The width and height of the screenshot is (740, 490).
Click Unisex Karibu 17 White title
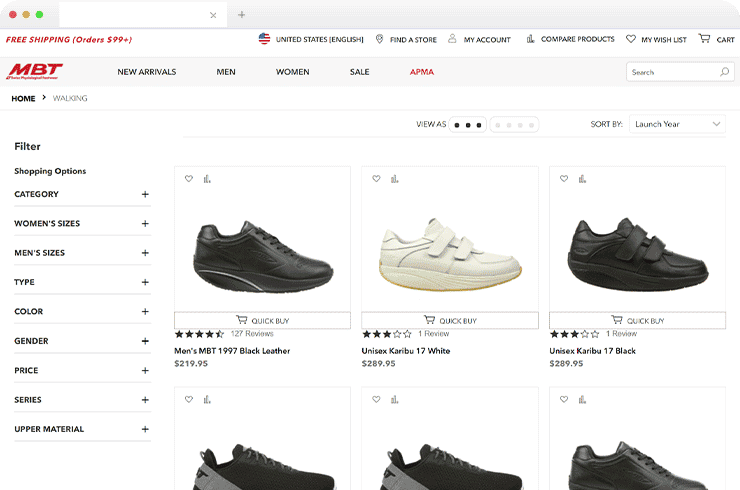click(406, 351)
